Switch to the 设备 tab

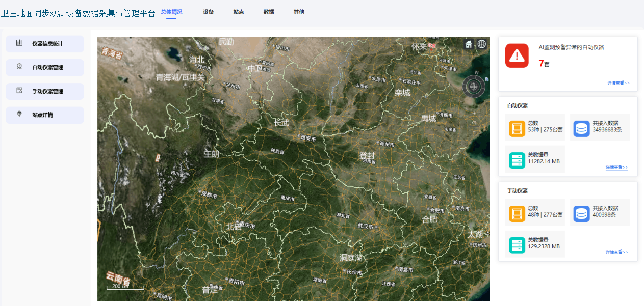point(208,11)
